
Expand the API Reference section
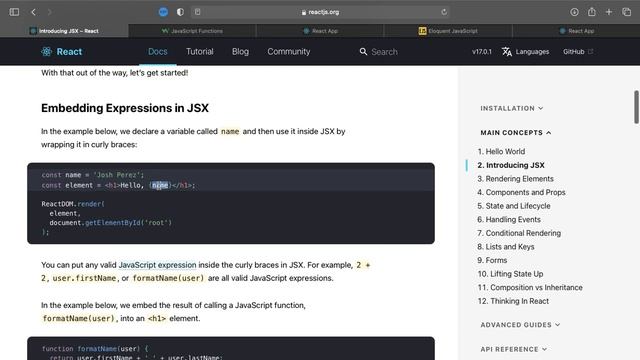coord(513,349)
